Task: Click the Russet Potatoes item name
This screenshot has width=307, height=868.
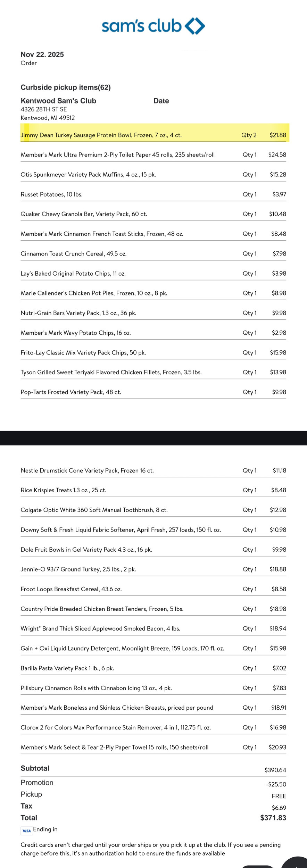Action: coord(51,194)
